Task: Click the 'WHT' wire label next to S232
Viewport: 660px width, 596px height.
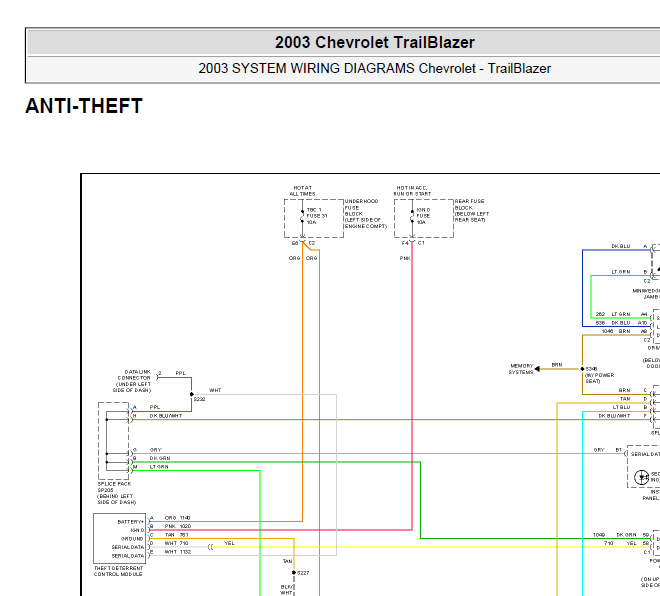Action: pyautogui.click(x=215, y=390)
